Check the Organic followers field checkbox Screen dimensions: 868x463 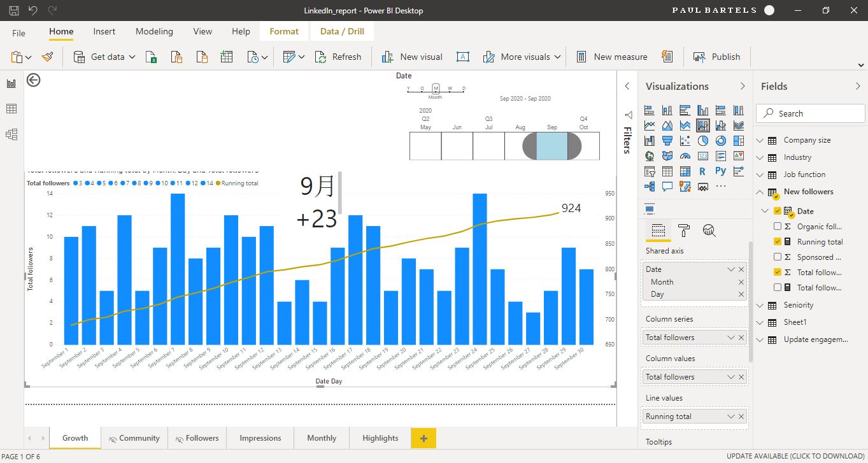[778, 226]
